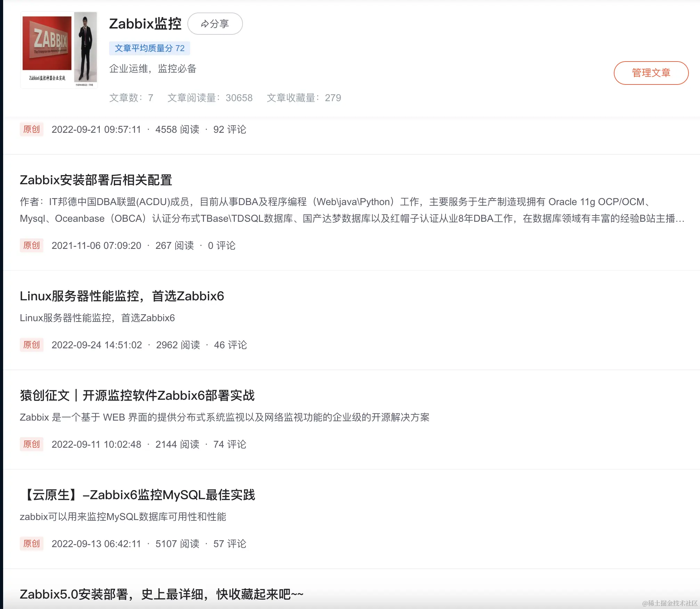Click the 74 评论 comment count
This screenshot has width=700, height=609.
229,445
